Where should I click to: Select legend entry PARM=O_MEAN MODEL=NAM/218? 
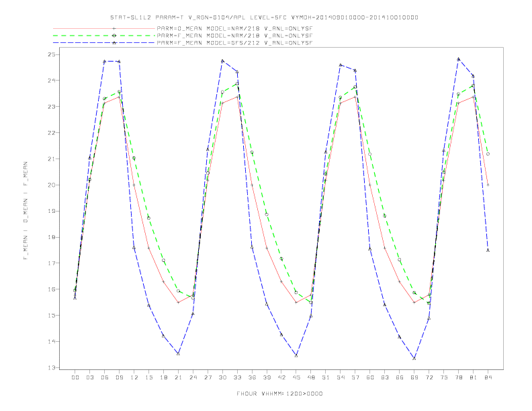click(x=234, y=28)
